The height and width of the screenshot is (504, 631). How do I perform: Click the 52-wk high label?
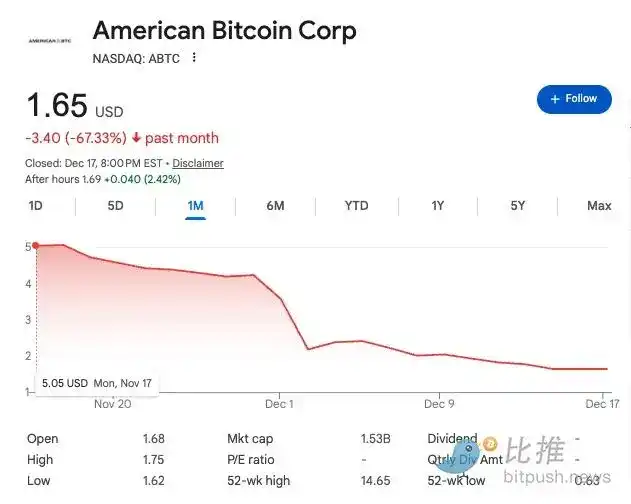[x=259, y=481]
